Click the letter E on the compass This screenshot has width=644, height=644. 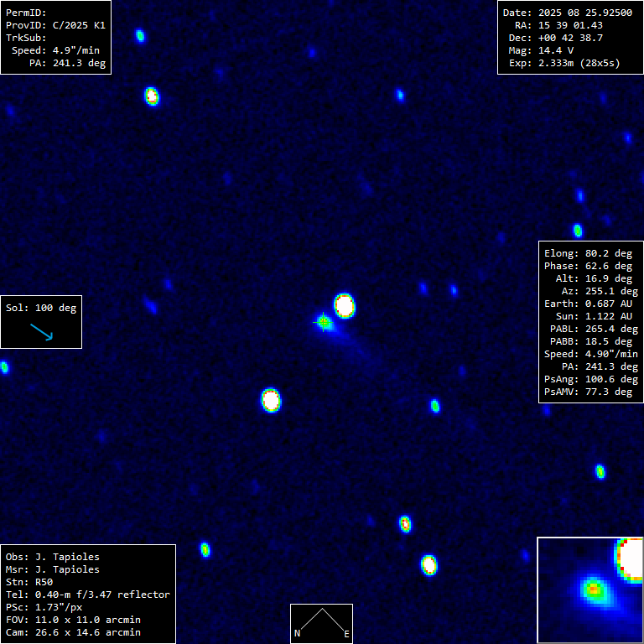pos(346,634)
